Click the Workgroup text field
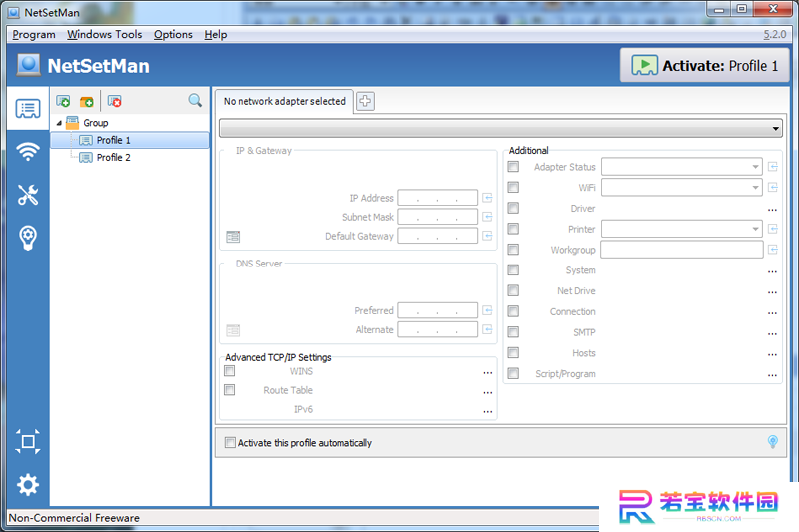799x532 pixels. pos(682,250)
